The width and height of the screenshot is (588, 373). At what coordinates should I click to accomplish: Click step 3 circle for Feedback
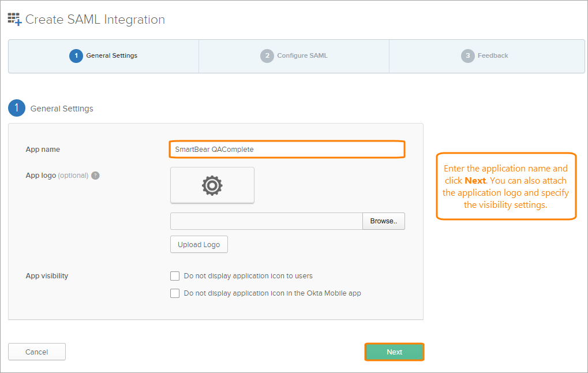point(467,56)
